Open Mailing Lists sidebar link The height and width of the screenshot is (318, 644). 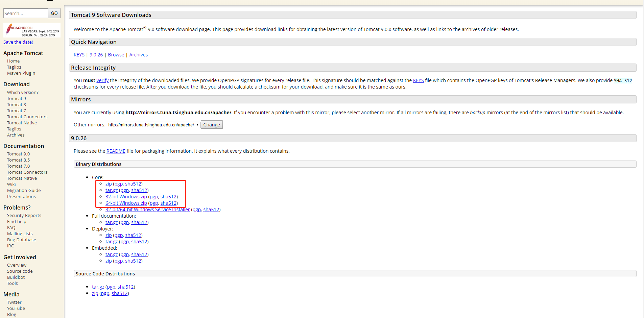click(20, 234)
